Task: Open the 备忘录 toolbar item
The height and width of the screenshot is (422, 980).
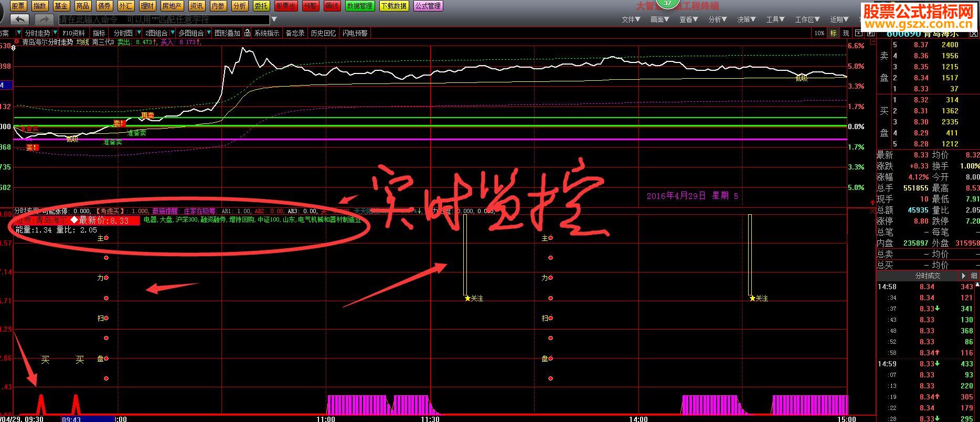Action: click(x=295, y=33)
